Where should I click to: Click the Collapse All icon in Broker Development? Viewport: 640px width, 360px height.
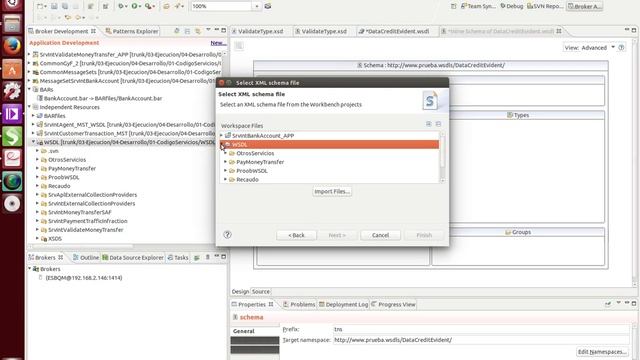tap(187, 31)
